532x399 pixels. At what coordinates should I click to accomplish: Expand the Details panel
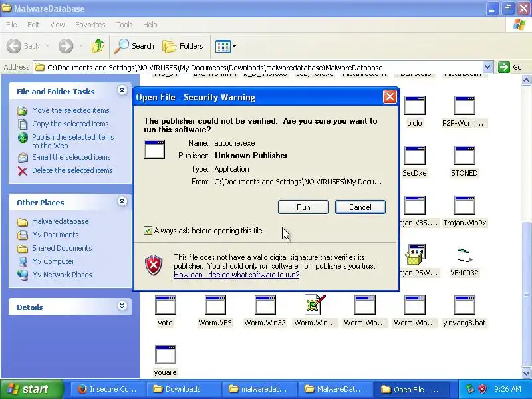tap(122, 306)
